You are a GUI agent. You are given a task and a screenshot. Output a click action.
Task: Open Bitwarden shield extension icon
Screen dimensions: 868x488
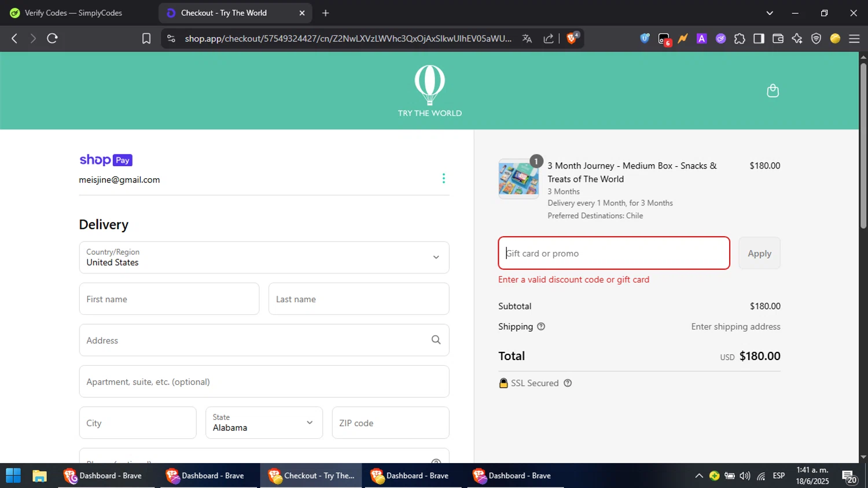click(x=645, y=38)
